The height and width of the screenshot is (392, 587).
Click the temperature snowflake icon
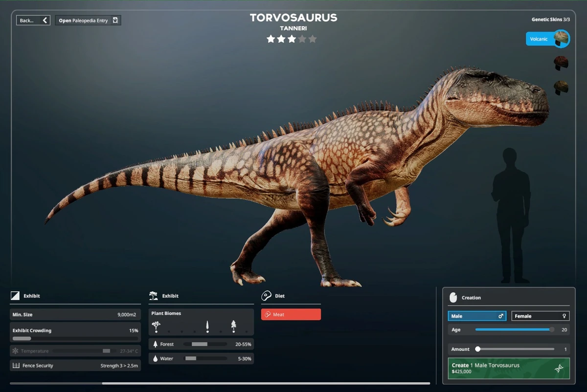pos(15,350)
